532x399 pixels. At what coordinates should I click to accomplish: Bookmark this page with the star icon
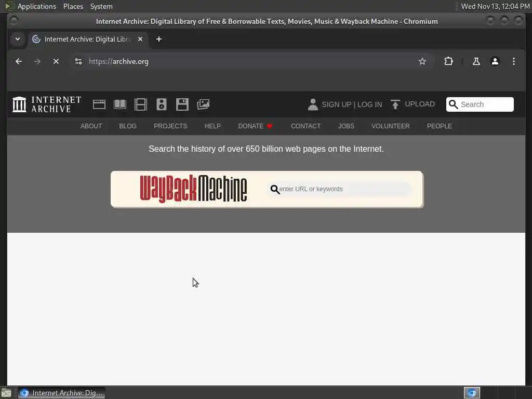[x=422, y=61]
